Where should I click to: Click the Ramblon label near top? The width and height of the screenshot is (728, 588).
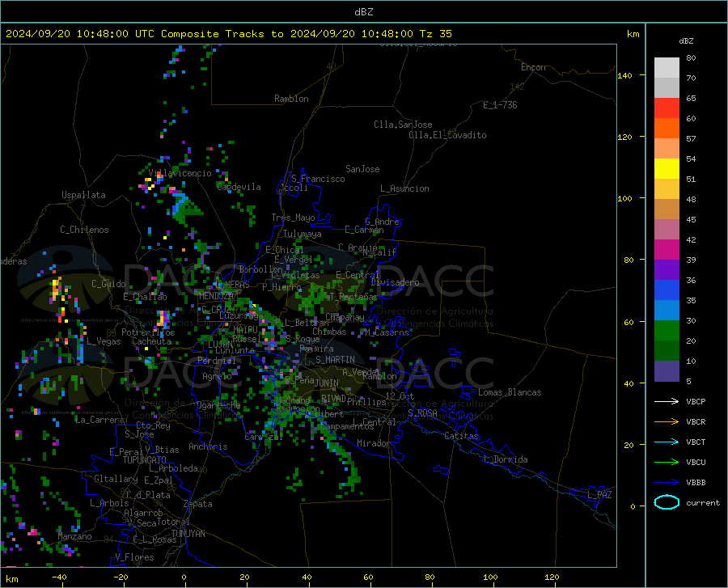click(291, 99)
